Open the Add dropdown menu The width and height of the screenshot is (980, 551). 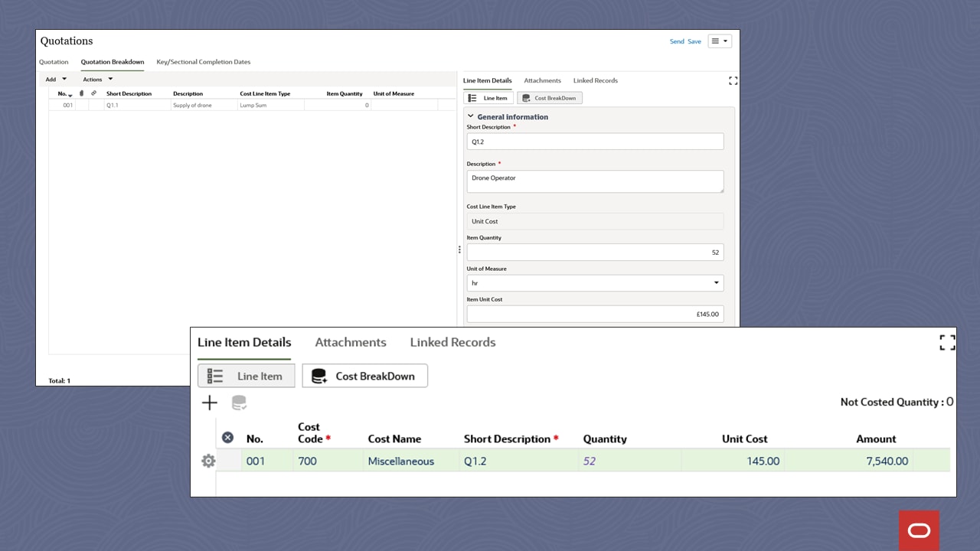click(x=56, y=80)
